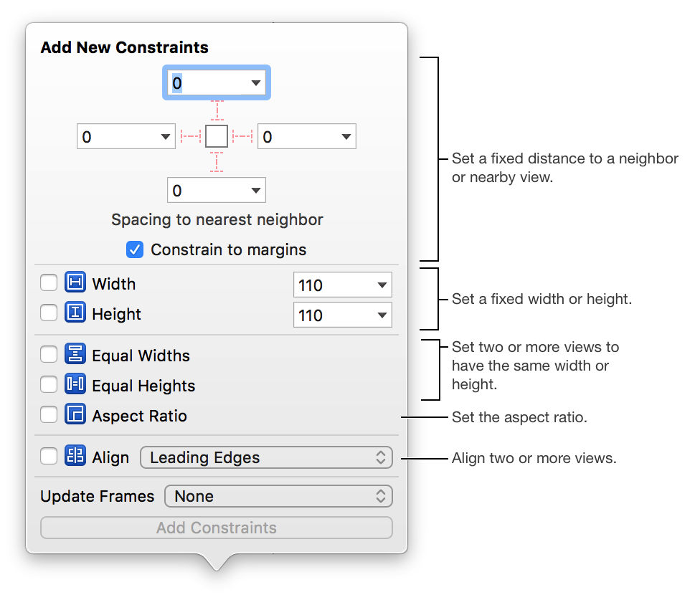
Task: Click the Height constraint icon
Action: click(75, 313)
